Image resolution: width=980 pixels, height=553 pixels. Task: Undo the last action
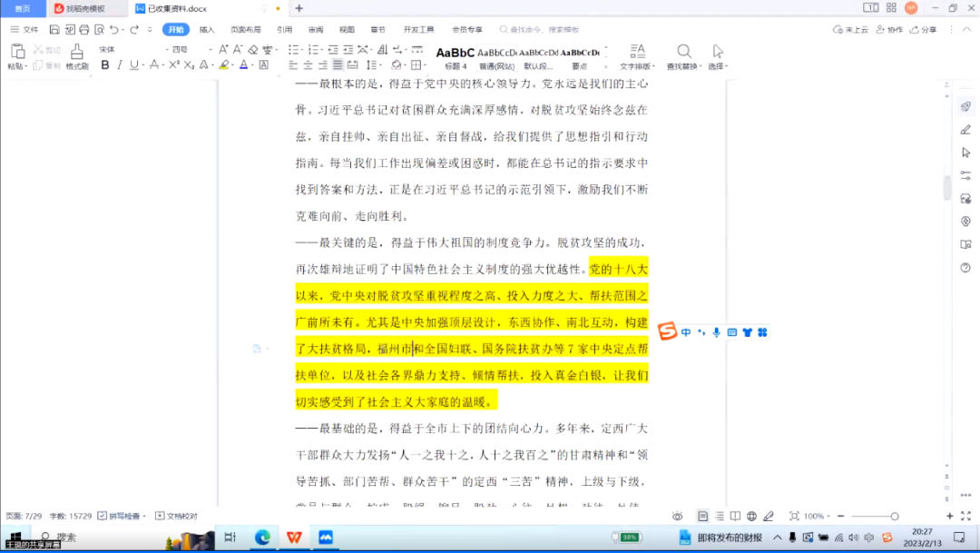pyautogui.click(x=113, y=30)
